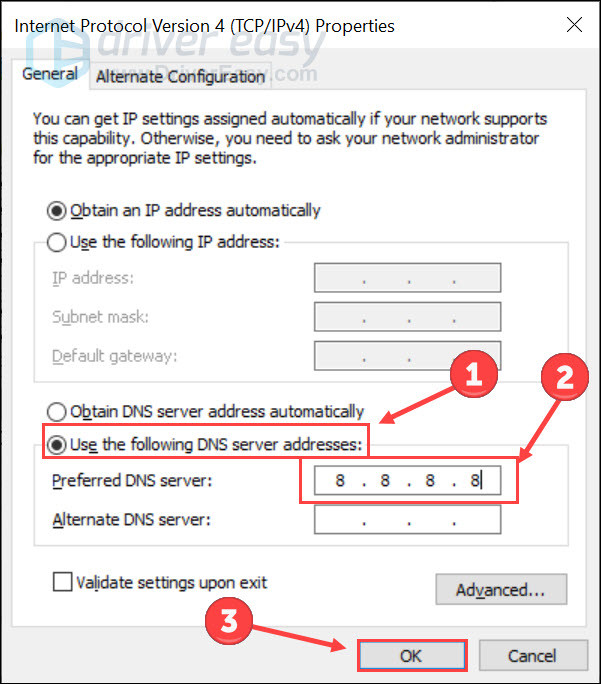Click the red step 3 marker

pyautogui.click(x=229, y=621)
